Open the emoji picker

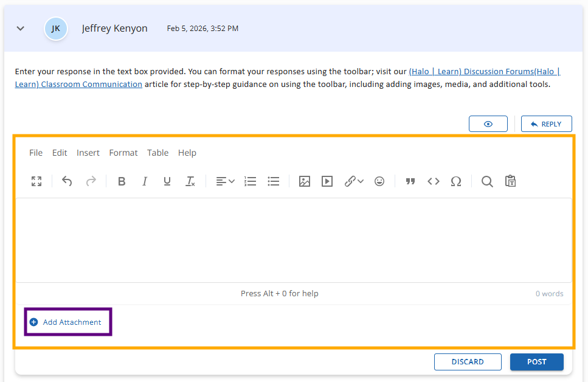point(379,181)
